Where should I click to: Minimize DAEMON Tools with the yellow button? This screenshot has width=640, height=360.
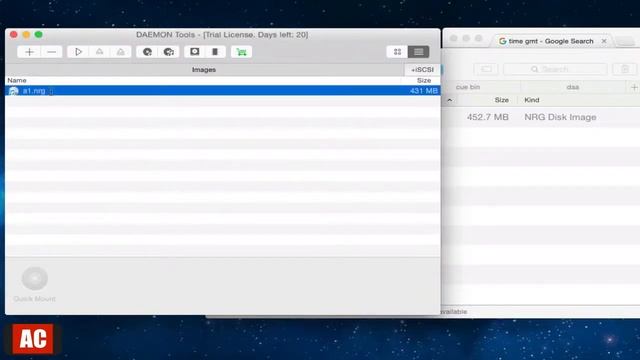(x=26, y=35)
